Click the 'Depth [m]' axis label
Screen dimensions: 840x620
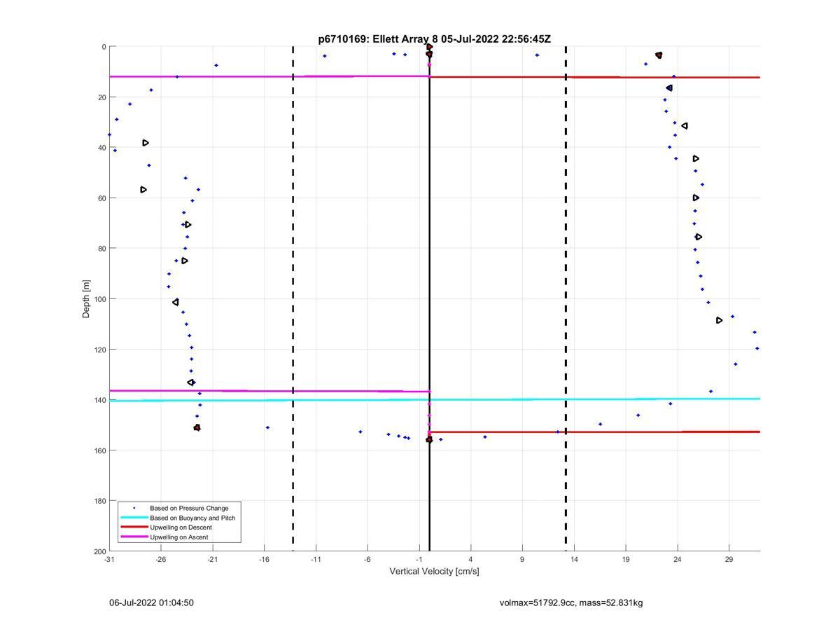click(x=86, y=298)
